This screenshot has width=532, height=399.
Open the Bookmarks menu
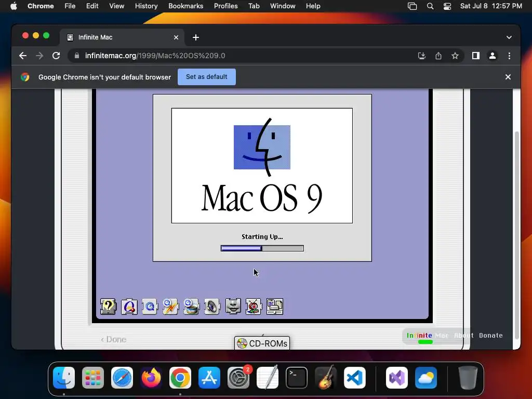coord(185,6)
